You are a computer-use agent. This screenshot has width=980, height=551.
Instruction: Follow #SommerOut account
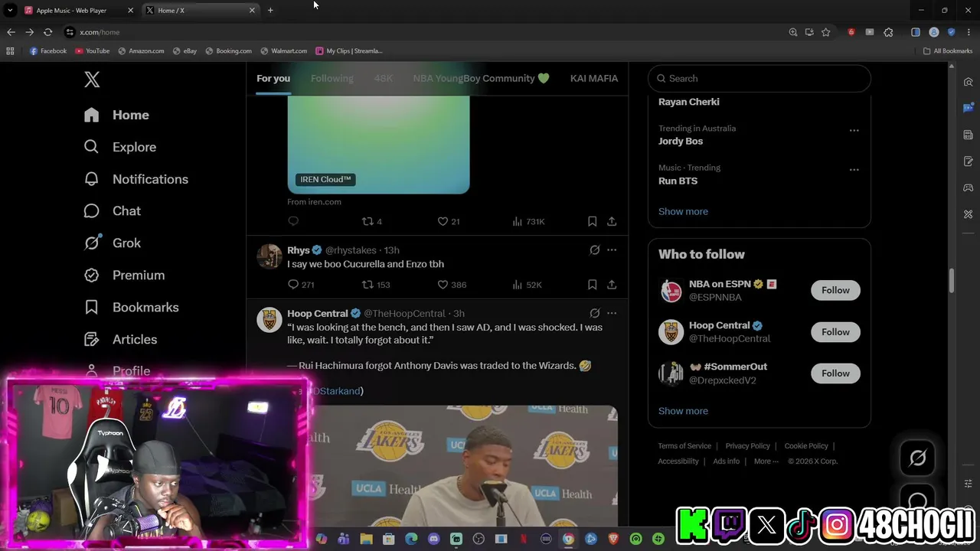tap(835, 373)
